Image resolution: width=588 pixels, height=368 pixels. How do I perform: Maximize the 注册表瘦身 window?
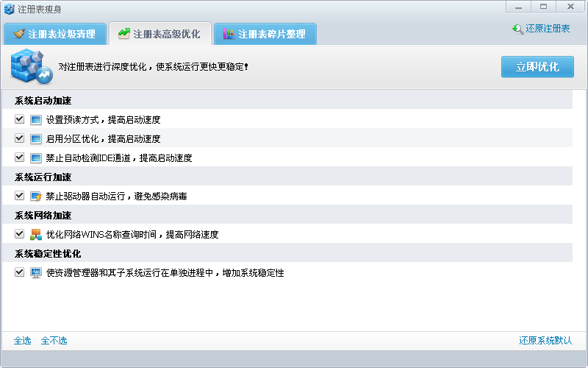543,7
